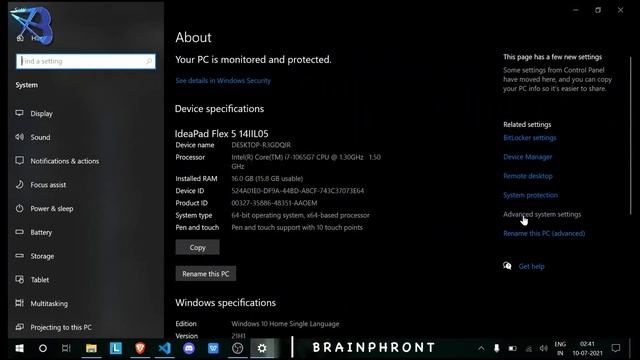Click the Windows 10 Home Single Language text
This screenshot has width=640, height=360.
(285, 324)
